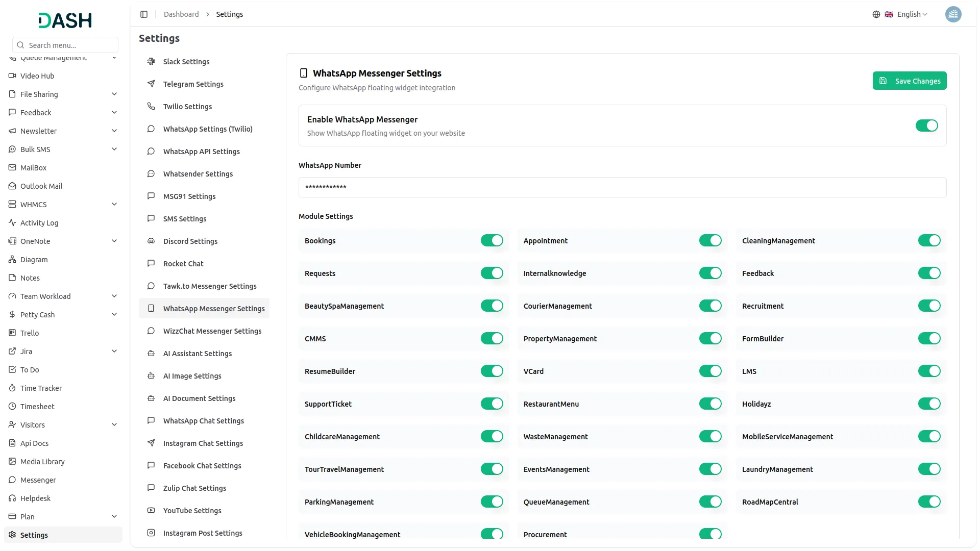The height and width of the screenshot is (551, 980).
Task: Switch off the VCard module toggle
Action: pyautogui.click(x=710, y=371)
